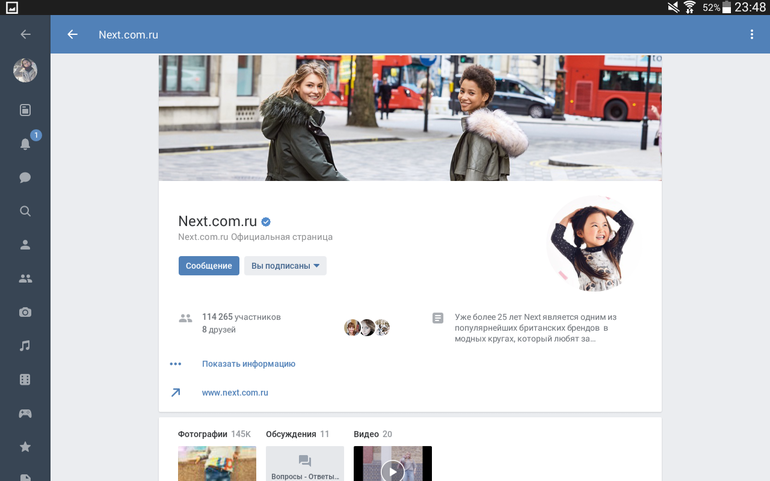Tap the Next.com.ru Официальная страница subtitle
Screen dimensions: 770x481
(255, 237)
